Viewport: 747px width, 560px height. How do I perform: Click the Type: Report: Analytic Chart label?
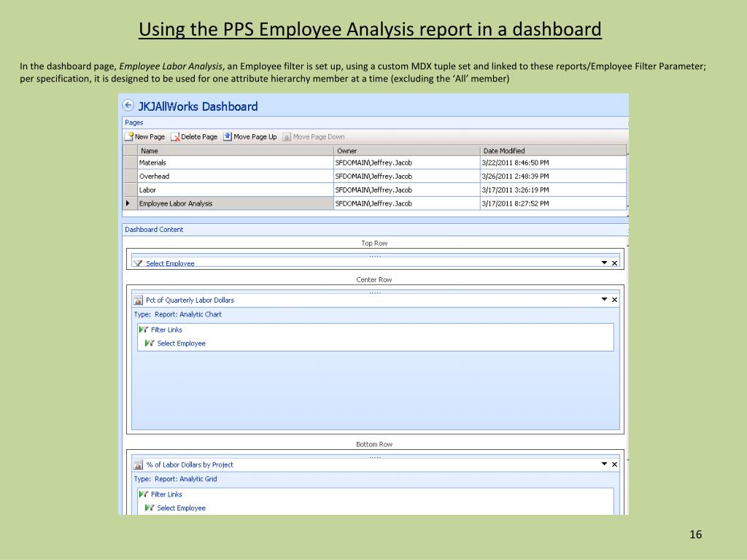178,314
